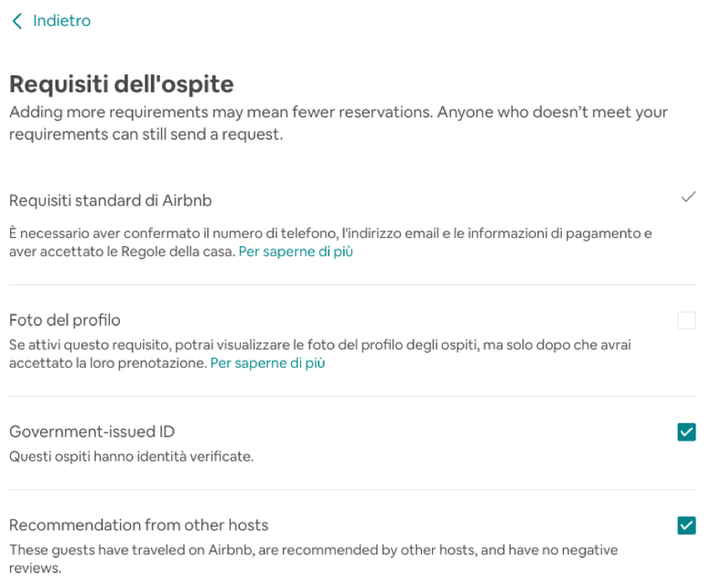Click the 'È necessario aver confermato' description
The height and width of the screenshot is (588, 712).
(x=329, y=233)
